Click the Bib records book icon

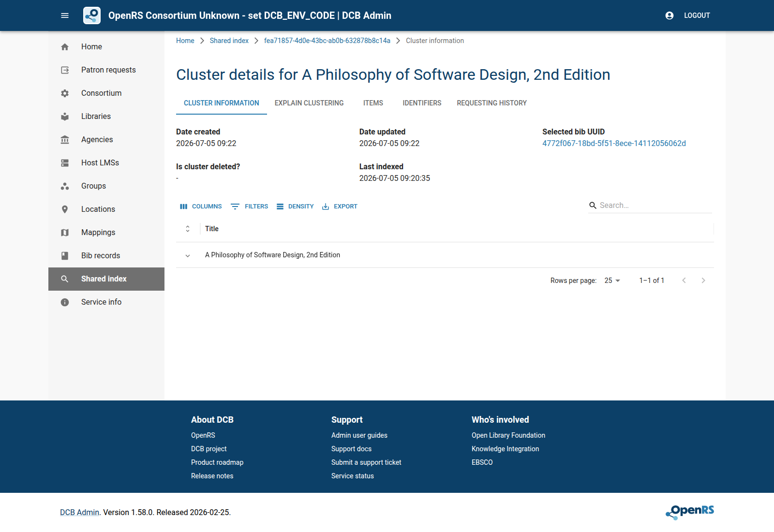[65, 256]
